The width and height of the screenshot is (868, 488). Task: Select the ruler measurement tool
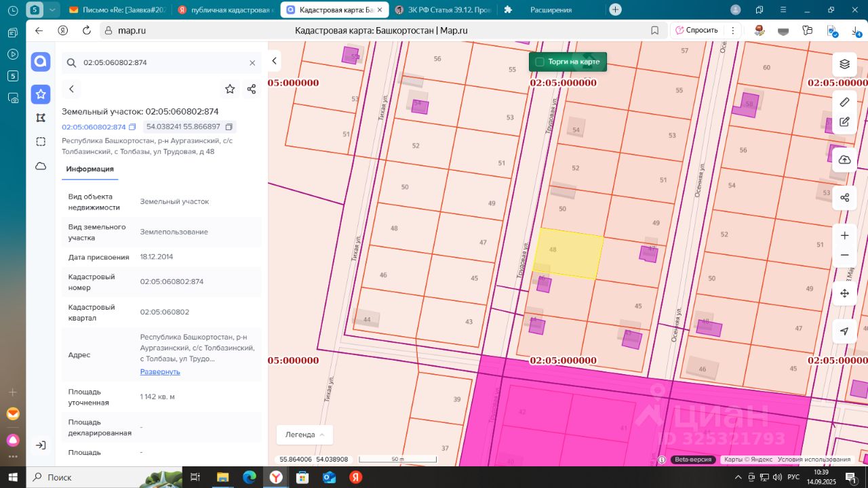click(x=844, y=102)
